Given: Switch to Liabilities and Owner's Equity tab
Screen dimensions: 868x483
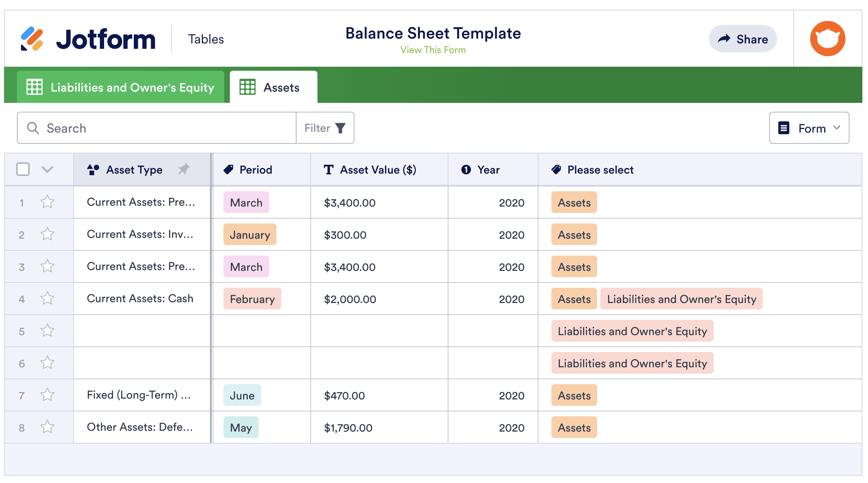Looking at the screenshot, I should [121, 87].
